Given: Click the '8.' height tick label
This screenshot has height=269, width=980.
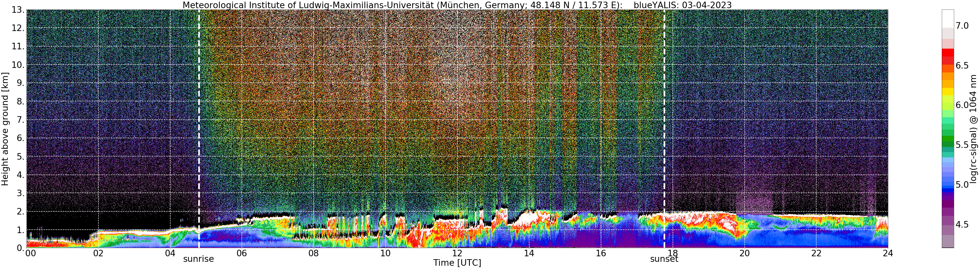Looking at the screenshot, I should click(21, 101).
